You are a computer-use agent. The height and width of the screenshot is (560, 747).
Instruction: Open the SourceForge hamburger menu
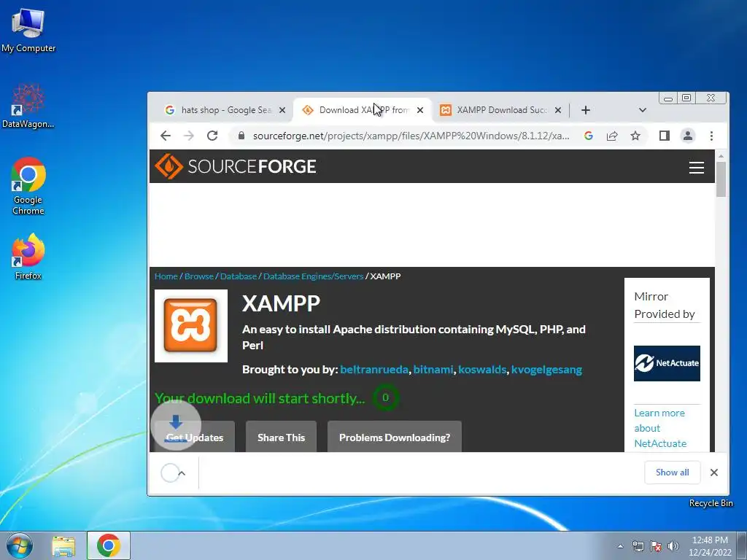point(696,167)
